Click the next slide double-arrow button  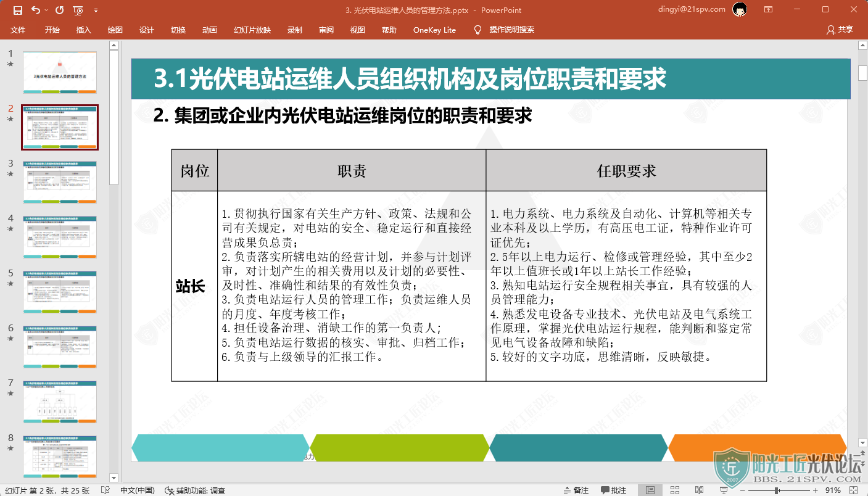tap(862, 465)
